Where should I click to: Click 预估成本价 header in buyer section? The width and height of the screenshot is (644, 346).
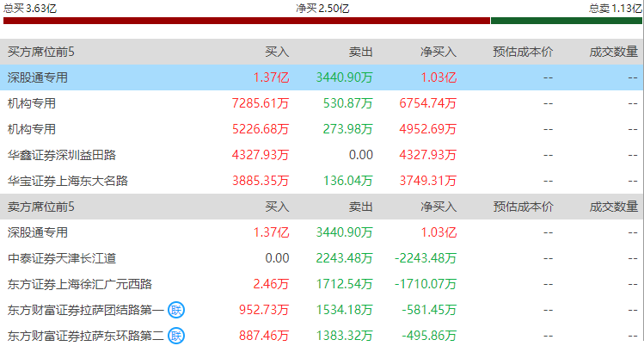(x=523, y=52)
